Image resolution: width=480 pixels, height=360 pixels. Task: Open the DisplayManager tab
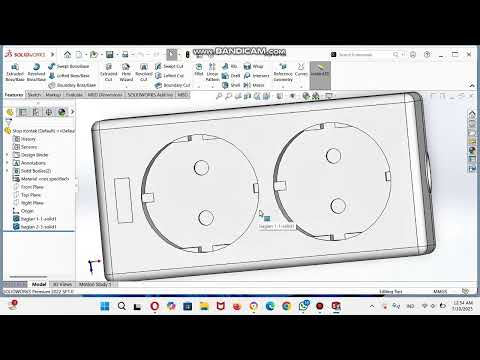(x=62, y=112)
